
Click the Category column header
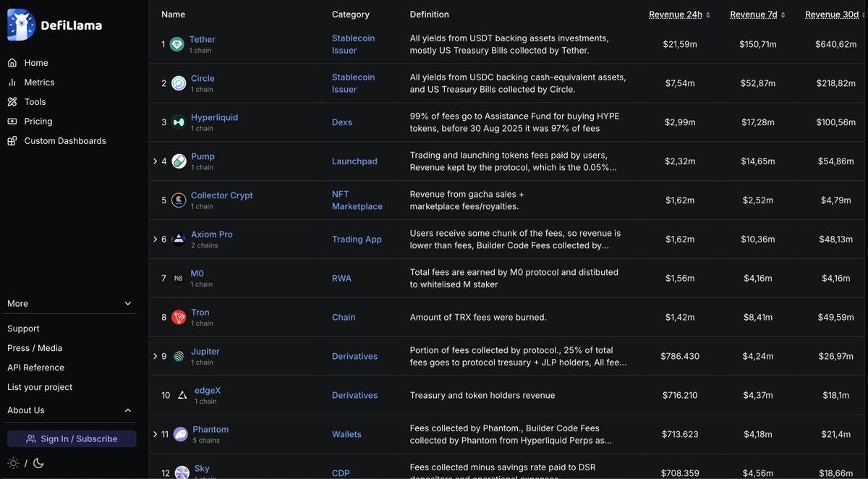pyautogui.click(x=351, y=14)
